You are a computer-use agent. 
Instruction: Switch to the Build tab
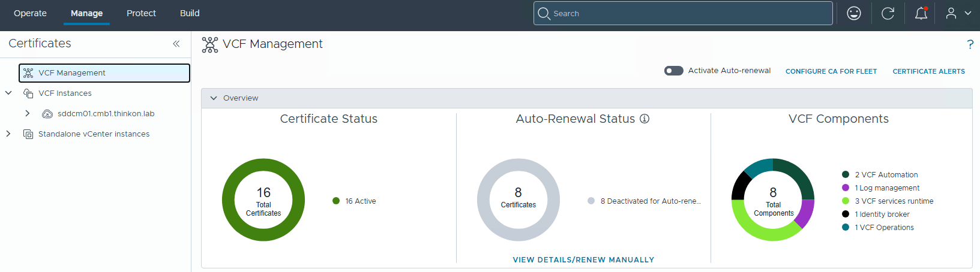[x=190, y=13]
